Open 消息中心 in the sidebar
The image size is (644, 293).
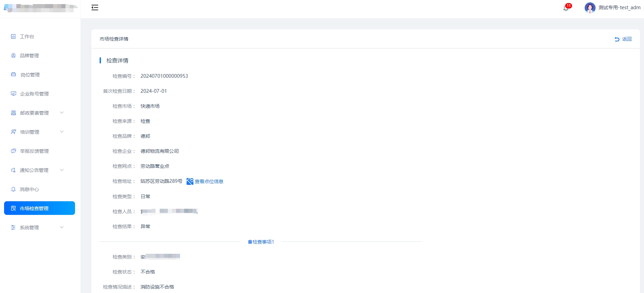[x=40, y=189]
